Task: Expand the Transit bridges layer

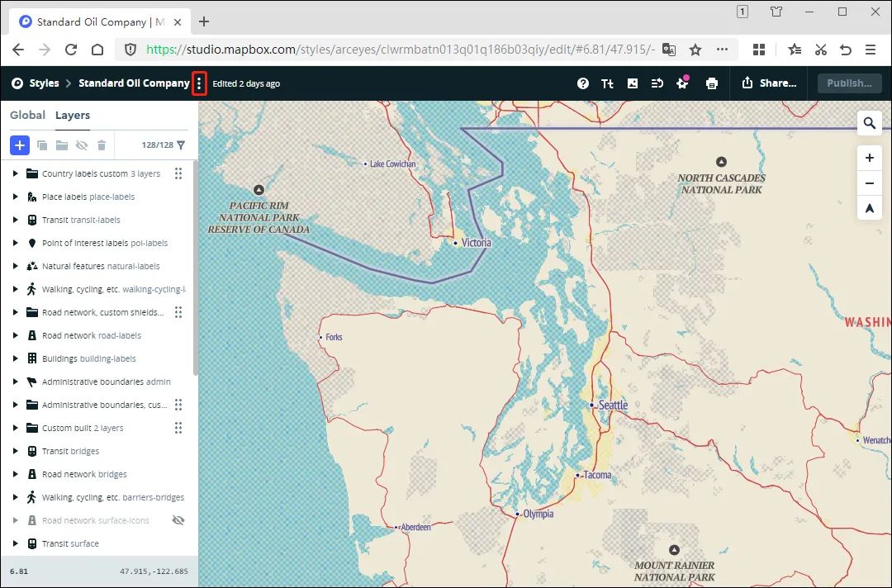Action: 14,451
